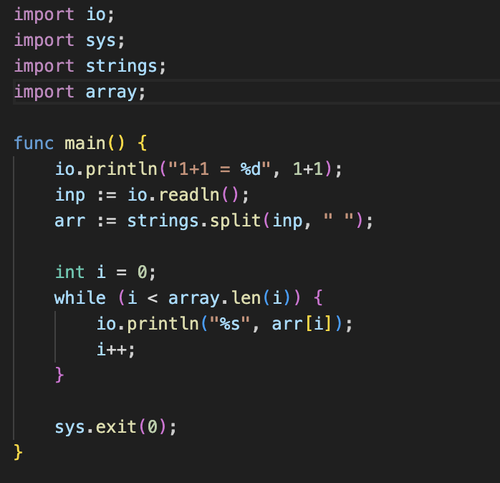Click the "import sys;" line

click(x=69, y=41)
